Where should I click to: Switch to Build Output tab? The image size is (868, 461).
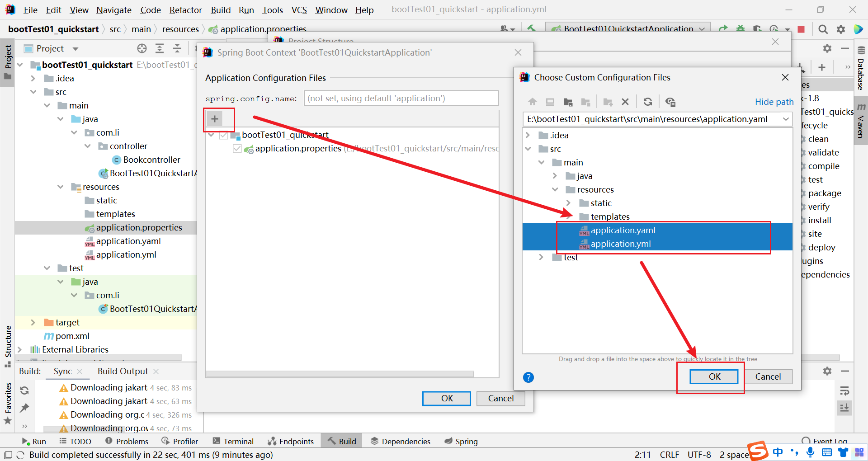pyautogui.click(x=123, y=371)
